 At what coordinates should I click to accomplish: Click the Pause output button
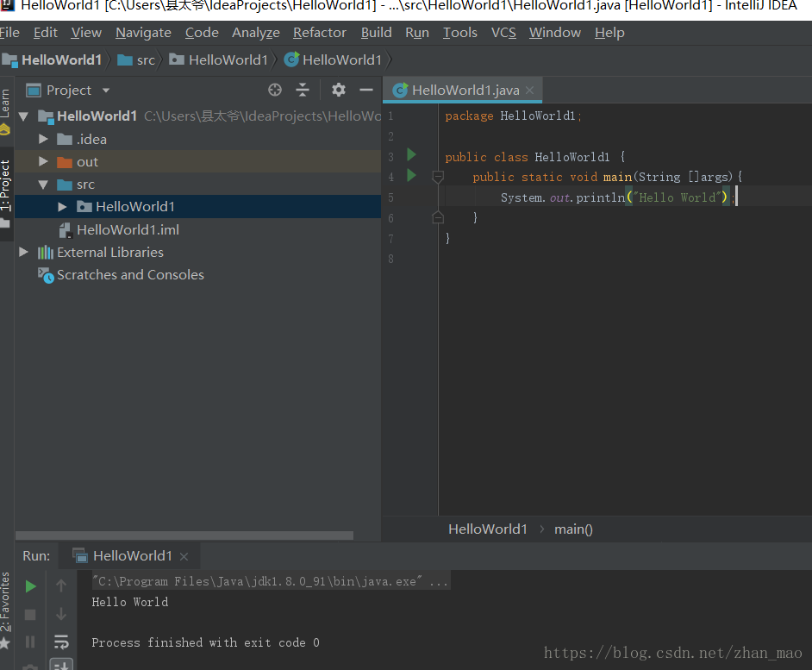[x=30, y=642]
